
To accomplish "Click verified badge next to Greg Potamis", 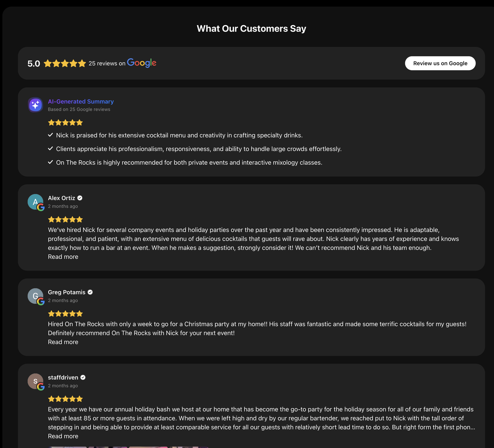I will click(x=90, y=292).
